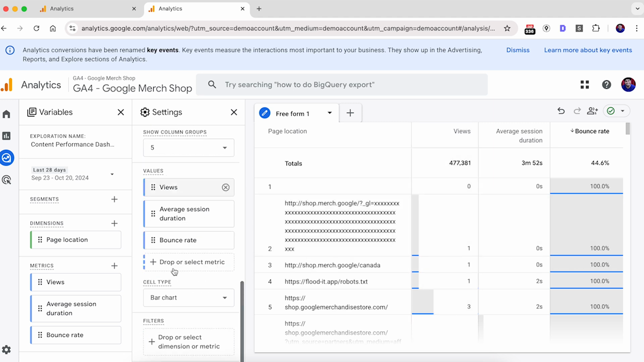This screenshot has width=644, height=362.
Task: Dismiss the key events banner
Action: [518, 50]
